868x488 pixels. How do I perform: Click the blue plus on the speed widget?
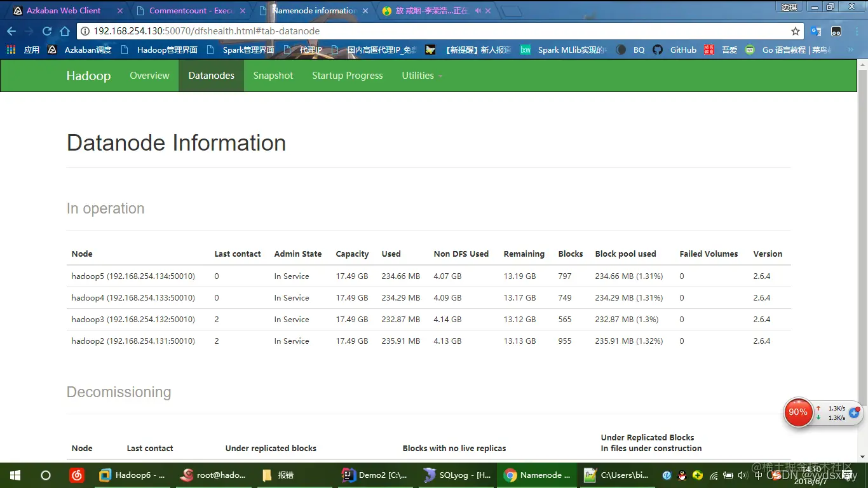pos(854,413)
